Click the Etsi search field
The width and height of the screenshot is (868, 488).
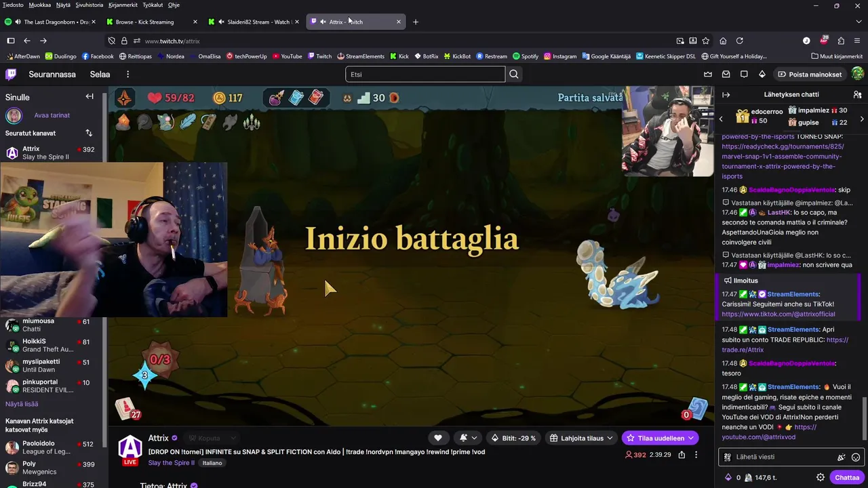click(x=425, y=74)
